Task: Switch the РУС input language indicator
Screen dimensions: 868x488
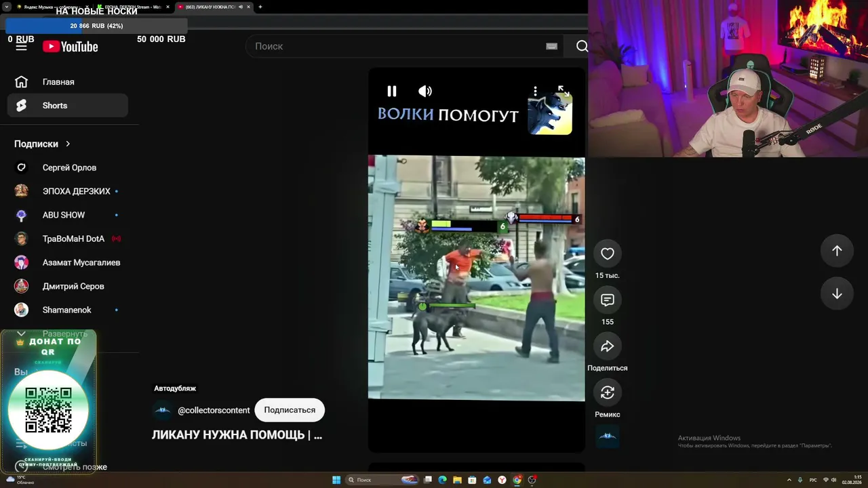Action: (813, 480)
